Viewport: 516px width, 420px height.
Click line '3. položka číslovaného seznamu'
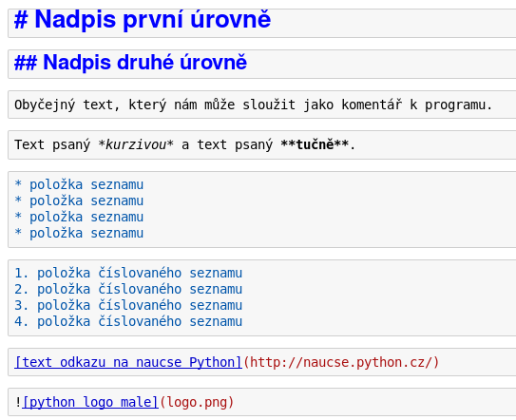[128, 305]
